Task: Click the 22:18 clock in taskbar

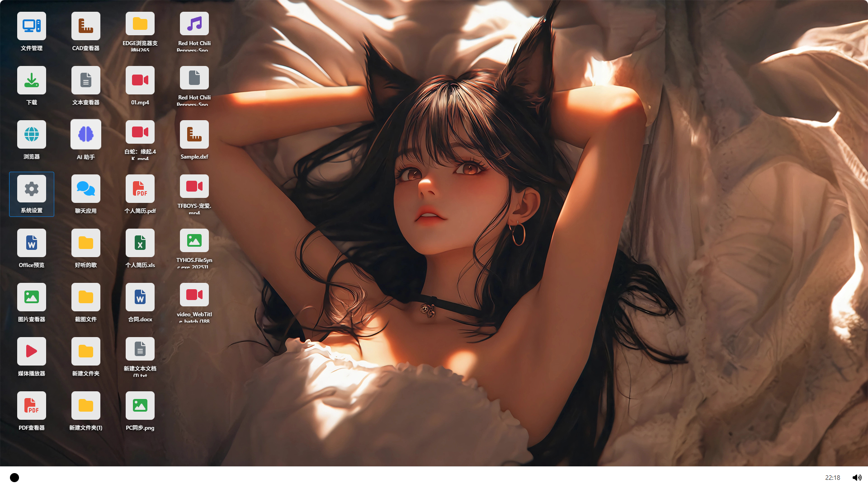Action: (832, 478)
